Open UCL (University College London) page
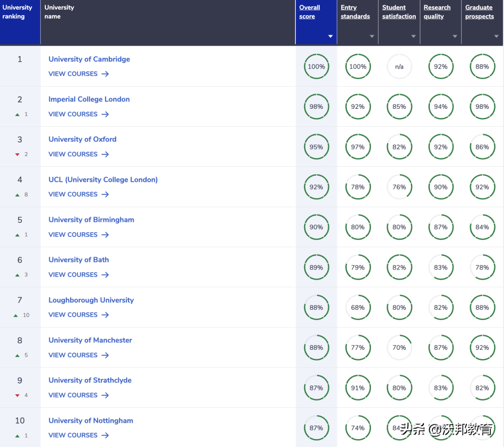 [103, 179]
